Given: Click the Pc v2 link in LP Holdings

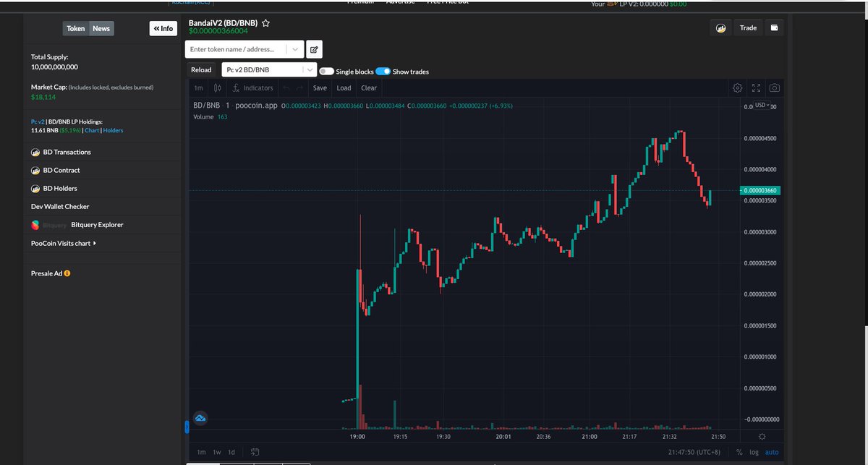Looking at the screenshot, I should pyautogui.click(x=38, y=122).
